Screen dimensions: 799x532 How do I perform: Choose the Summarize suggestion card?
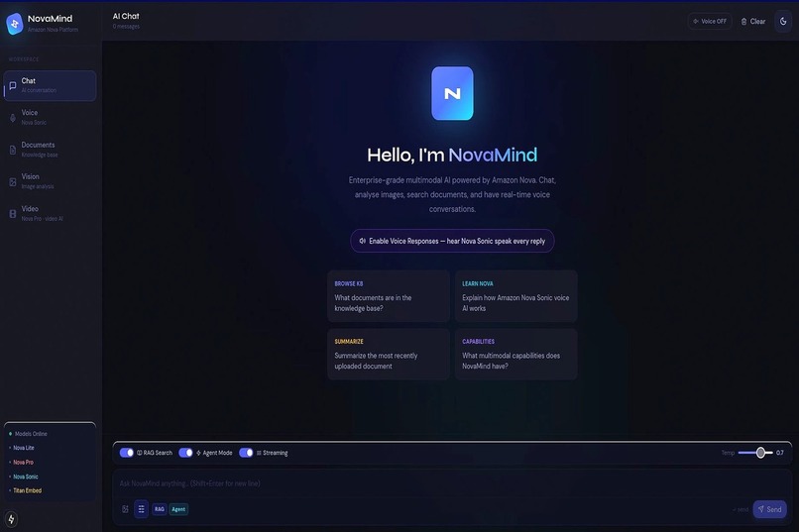pyautogui.click(x=389, y=354)
